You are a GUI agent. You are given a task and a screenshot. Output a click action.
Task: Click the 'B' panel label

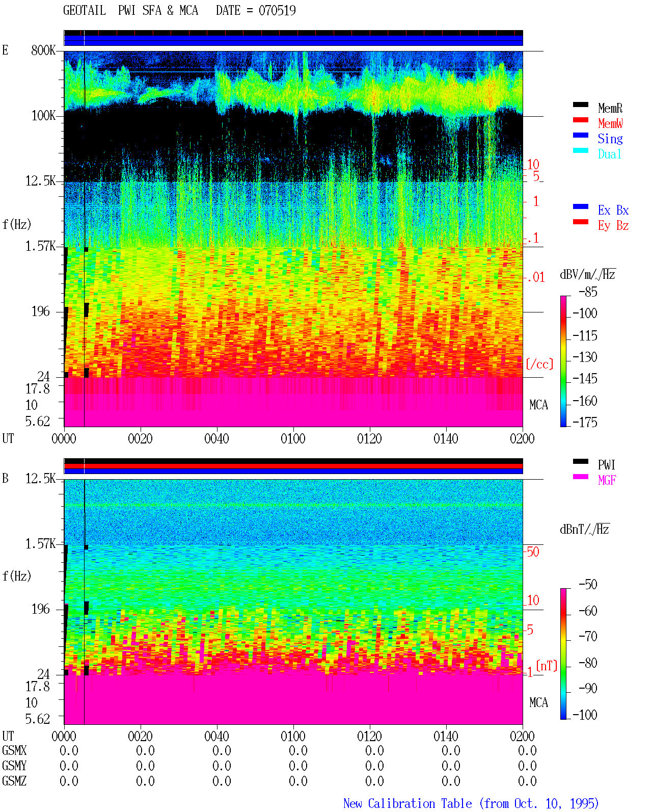point(5,479)
